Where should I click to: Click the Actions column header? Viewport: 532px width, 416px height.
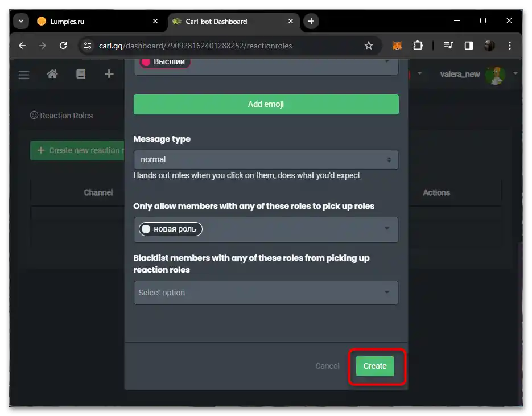pyautogui.click(x=436, y=192)
